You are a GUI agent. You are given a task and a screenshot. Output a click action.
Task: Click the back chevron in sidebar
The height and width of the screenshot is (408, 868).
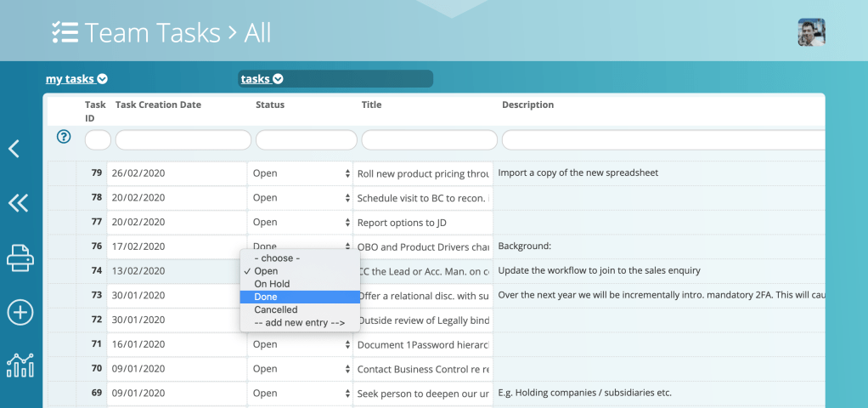[x=14, y=149]
